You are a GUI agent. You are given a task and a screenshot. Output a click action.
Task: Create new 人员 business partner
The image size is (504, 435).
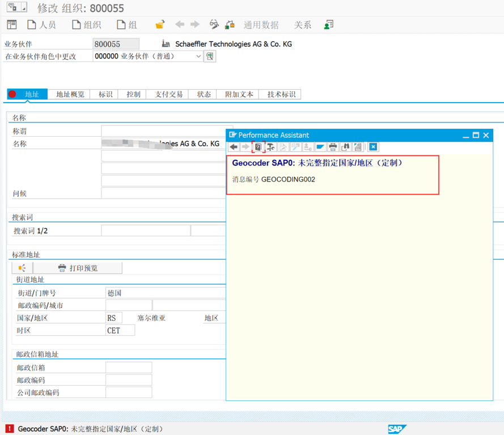pos(41,25)
